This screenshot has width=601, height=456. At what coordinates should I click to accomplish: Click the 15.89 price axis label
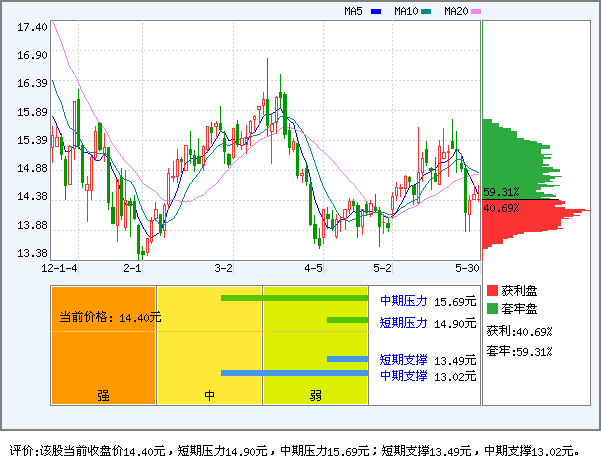pyautogui.click(x=32, y=112)
